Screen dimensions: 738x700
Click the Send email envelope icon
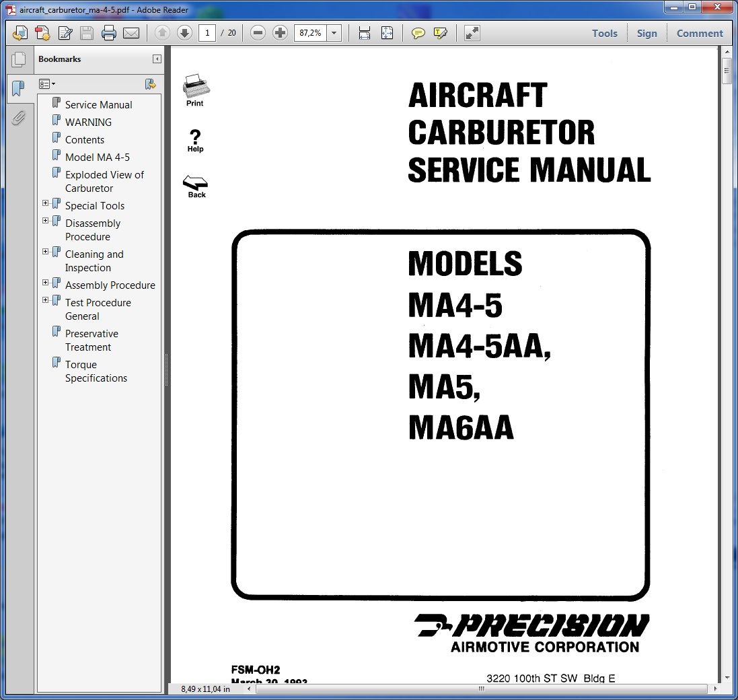[131, 33]
